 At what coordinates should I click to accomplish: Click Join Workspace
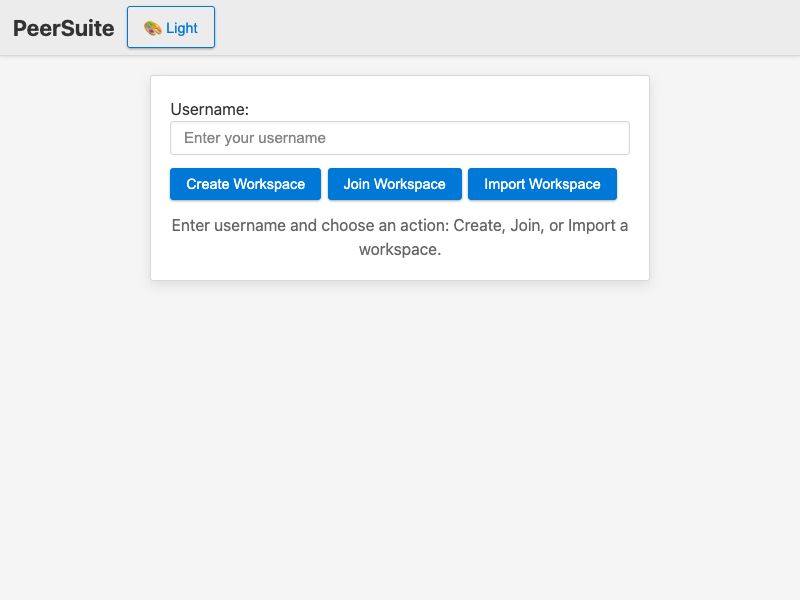point(394,184)
